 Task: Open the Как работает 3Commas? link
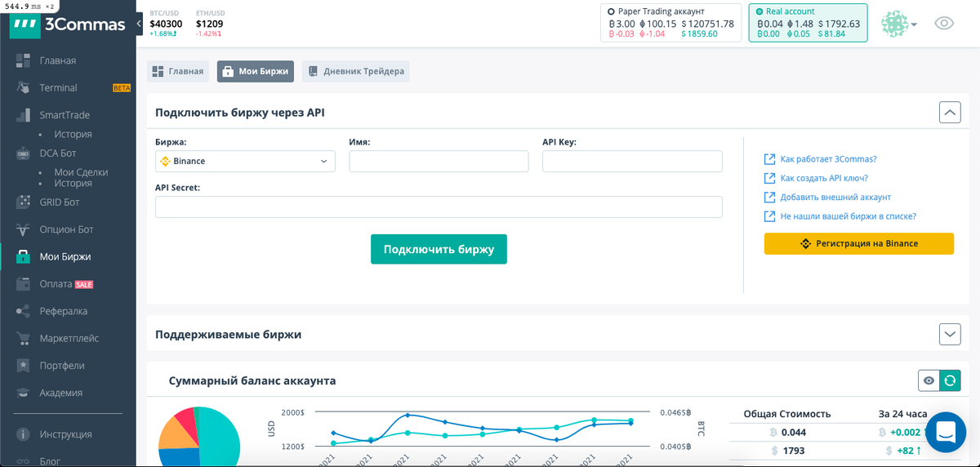point(828,159)
